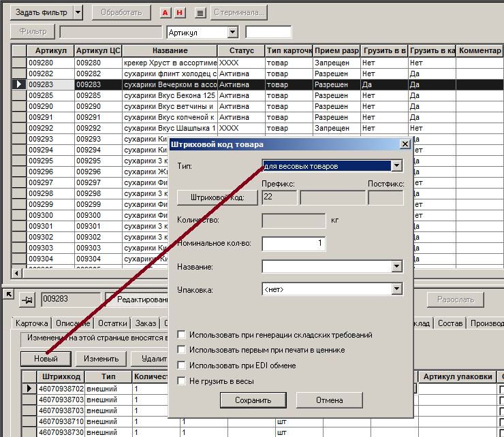504x437 pixels.
Task: Open the 'Задать фильтр' dropdown arrow
Action: pyautogui.click(x=78, y=12)
